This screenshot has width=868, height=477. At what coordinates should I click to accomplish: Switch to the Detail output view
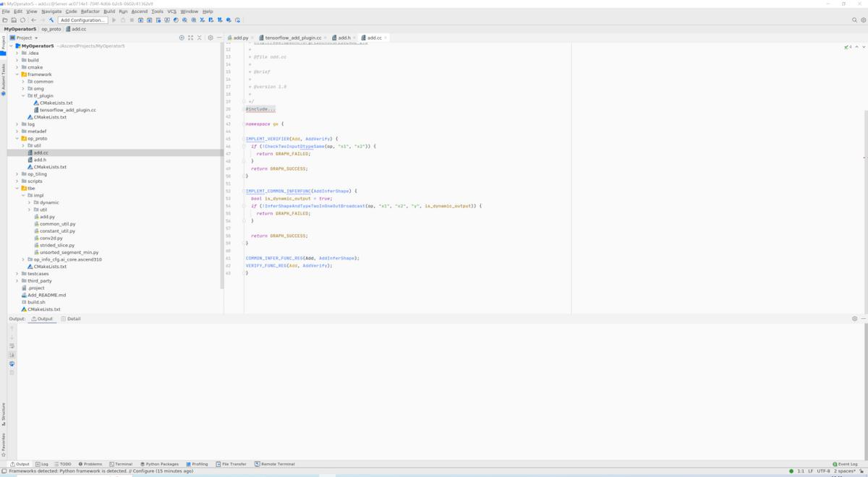(71, 319)
